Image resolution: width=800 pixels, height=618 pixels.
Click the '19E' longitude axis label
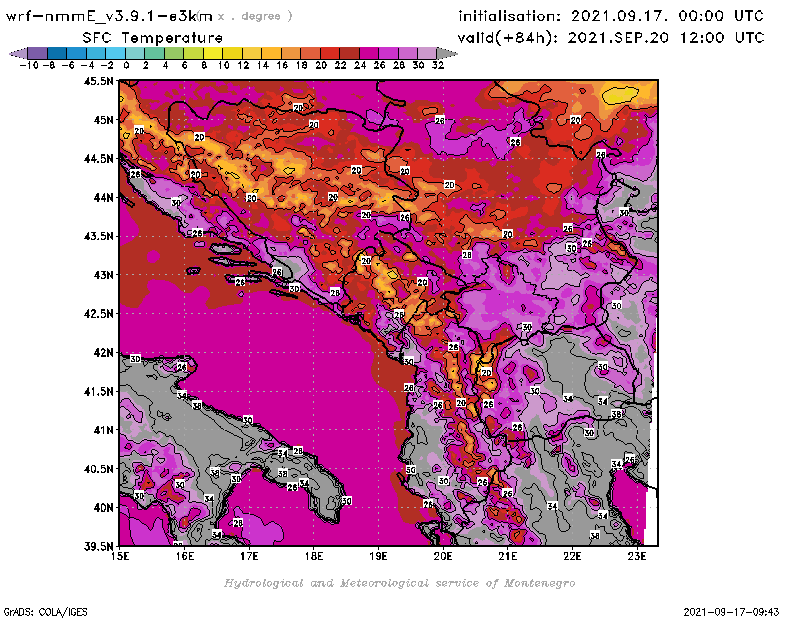[x=379, y=556]
